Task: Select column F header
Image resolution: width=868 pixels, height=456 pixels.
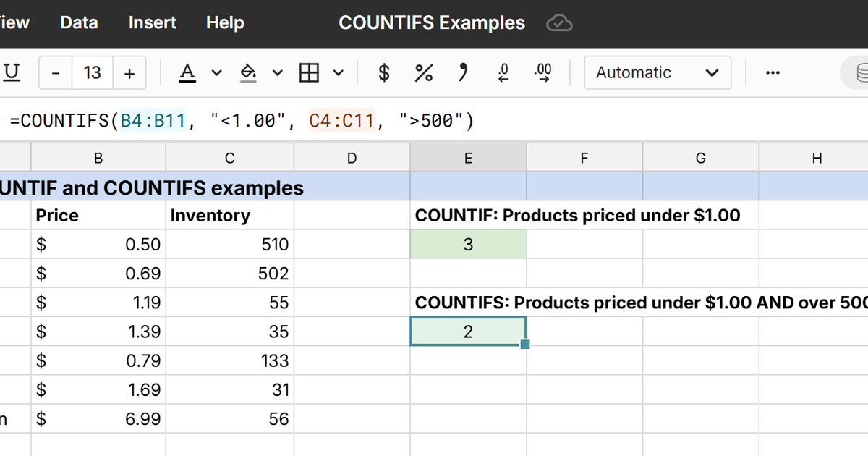Action: tap(584, 158)
